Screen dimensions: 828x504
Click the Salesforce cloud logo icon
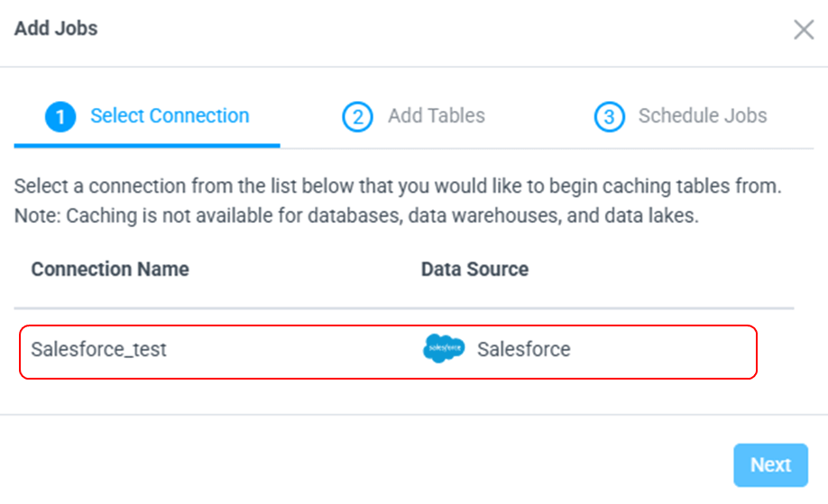click(444, 349)
